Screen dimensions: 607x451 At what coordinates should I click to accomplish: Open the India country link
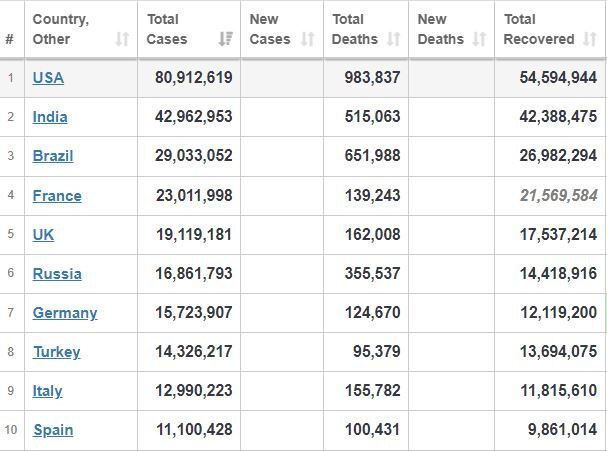[x=50, y=117]
